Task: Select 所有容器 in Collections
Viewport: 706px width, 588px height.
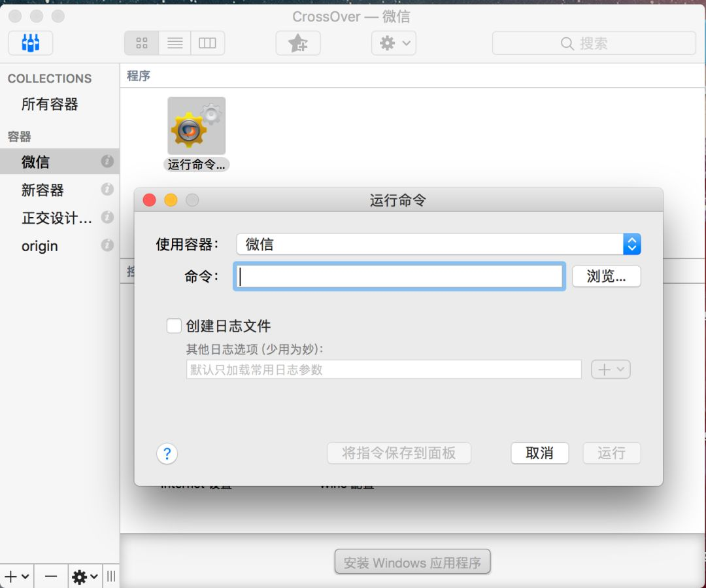Action: 50,104
